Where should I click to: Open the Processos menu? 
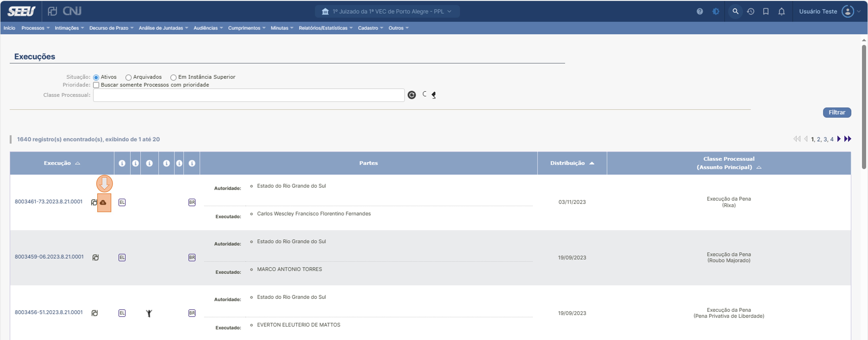pos(35,28)
